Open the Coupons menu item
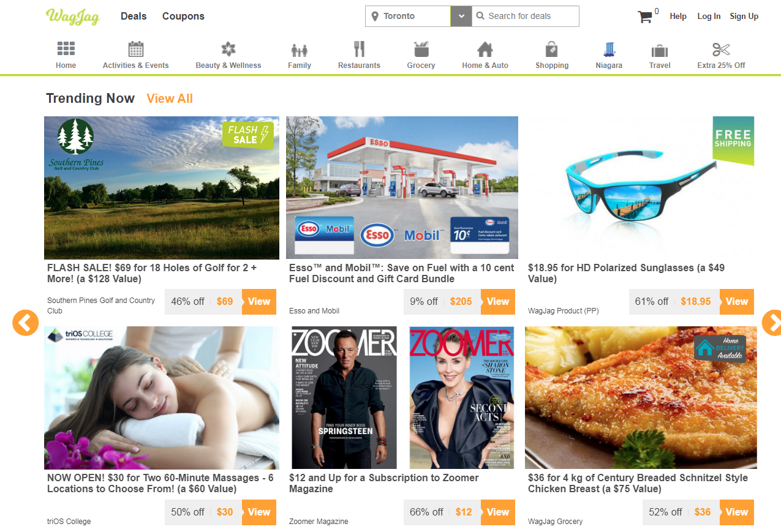The image size is (781, 532). tap(183, 17)
